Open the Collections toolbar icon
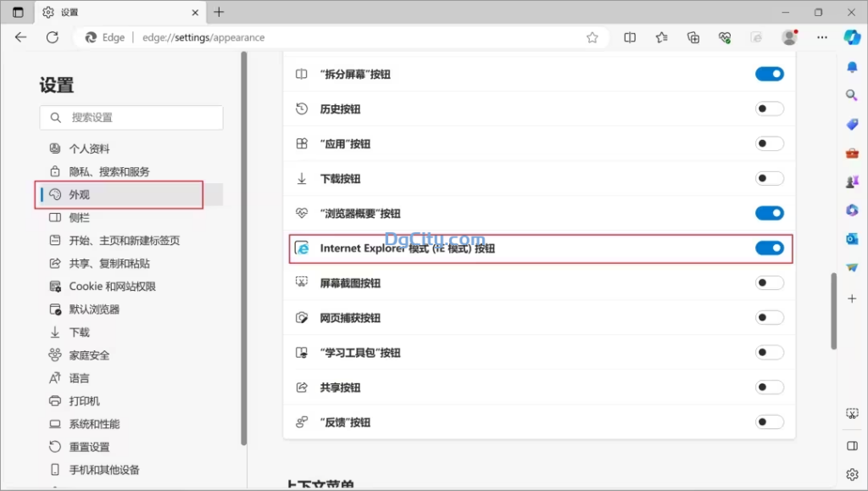This screenshot has height=491, width=868. (x=693, y=37)
